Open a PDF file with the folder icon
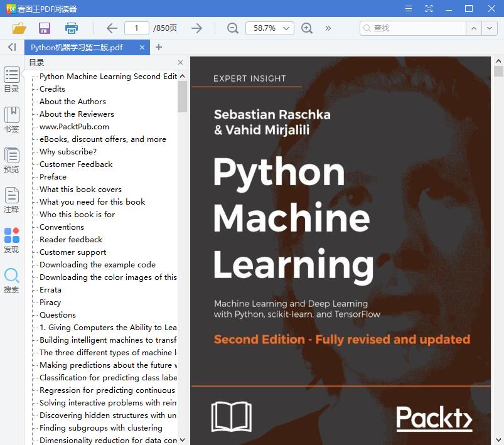This screenshot has height=445, width=504. (19, 28)
